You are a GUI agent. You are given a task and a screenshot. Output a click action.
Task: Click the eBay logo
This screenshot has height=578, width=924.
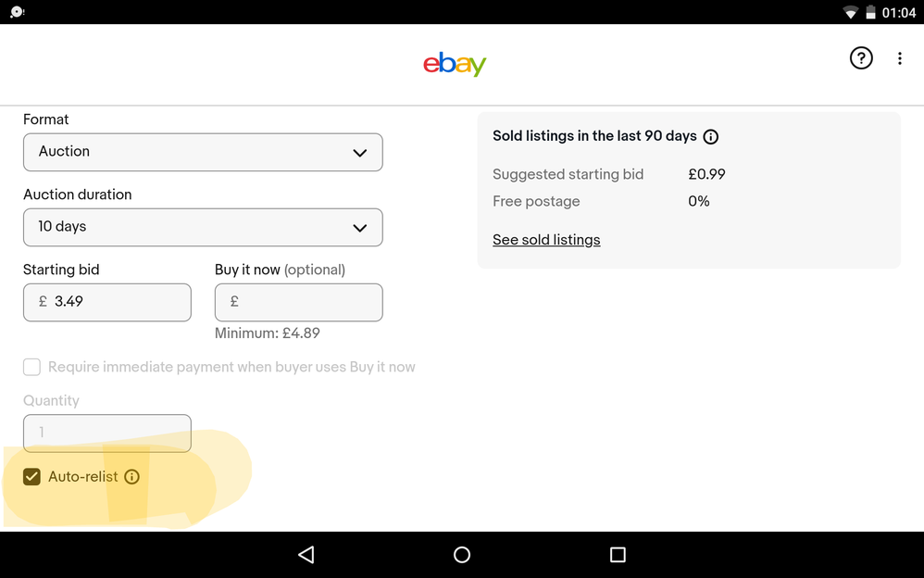pos(455,63)
